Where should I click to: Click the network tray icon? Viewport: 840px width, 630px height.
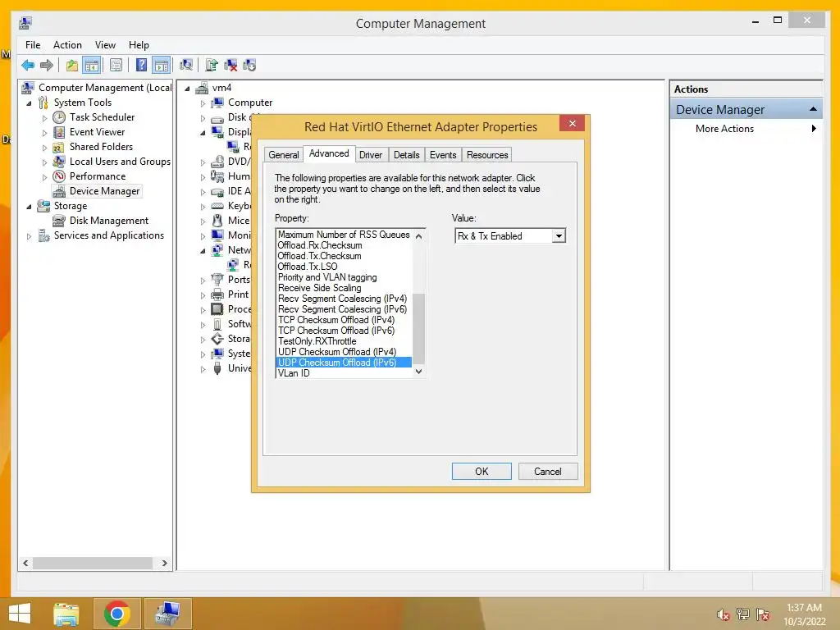pyautogui.click(x=743, y=614)
